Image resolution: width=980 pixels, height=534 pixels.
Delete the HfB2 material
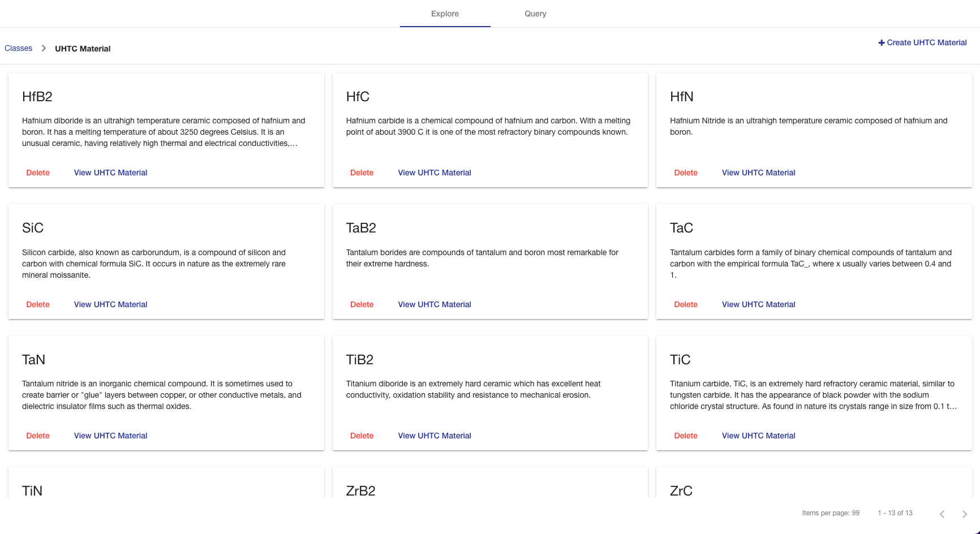click(38, 173)
